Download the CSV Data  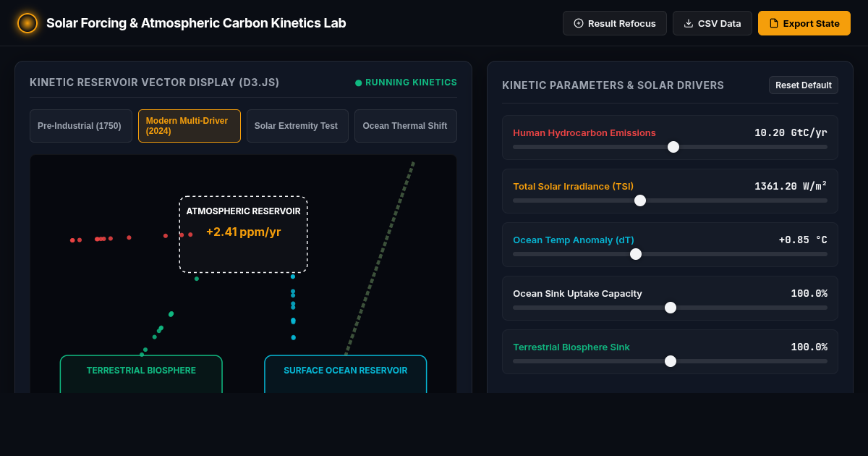pyautogui.click(x=712, y=23)
